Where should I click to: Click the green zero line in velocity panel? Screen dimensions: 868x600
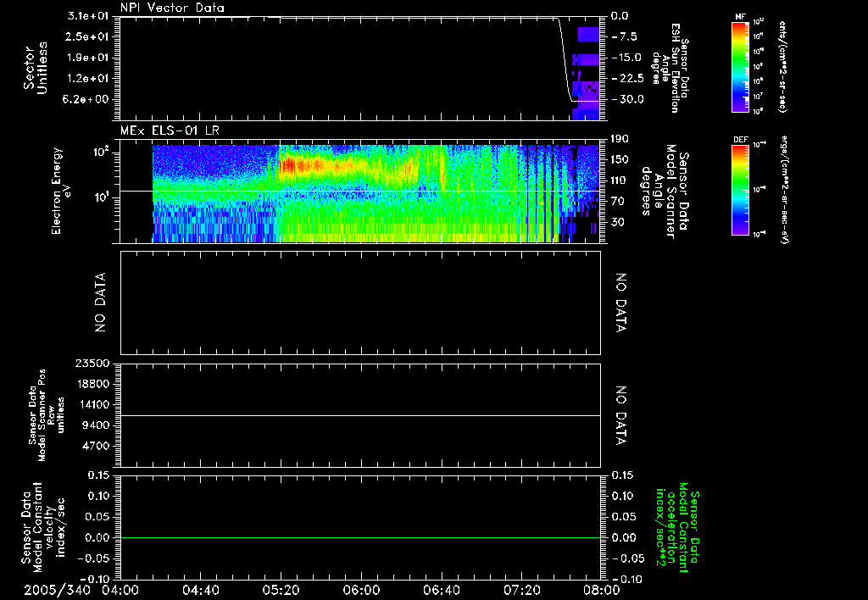[x=360, y=537]
